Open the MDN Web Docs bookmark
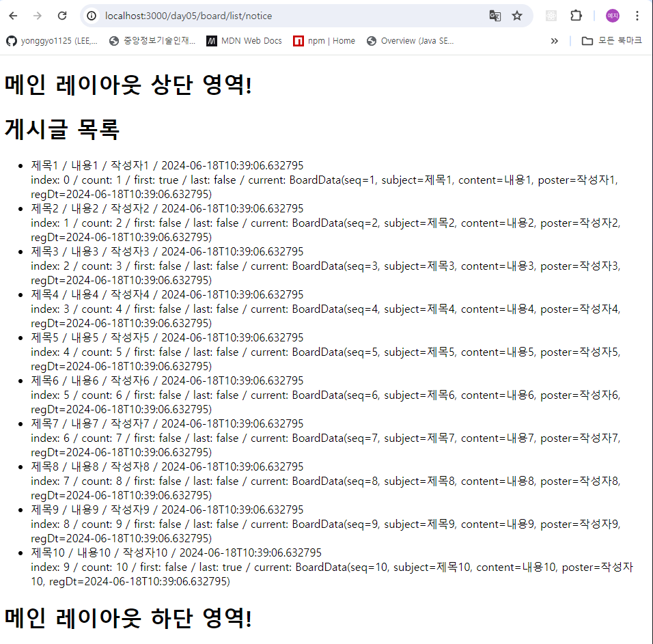Screen dimensions: 653x644 click(245, 41)
